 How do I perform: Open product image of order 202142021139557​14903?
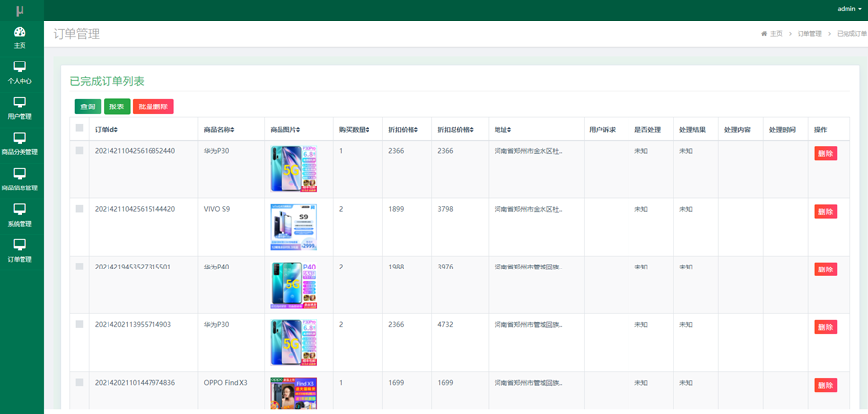[293, 343]
